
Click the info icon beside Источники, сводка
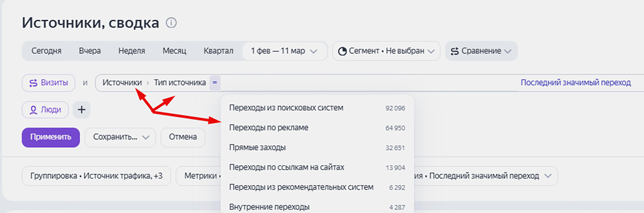(x=171, y=23)
